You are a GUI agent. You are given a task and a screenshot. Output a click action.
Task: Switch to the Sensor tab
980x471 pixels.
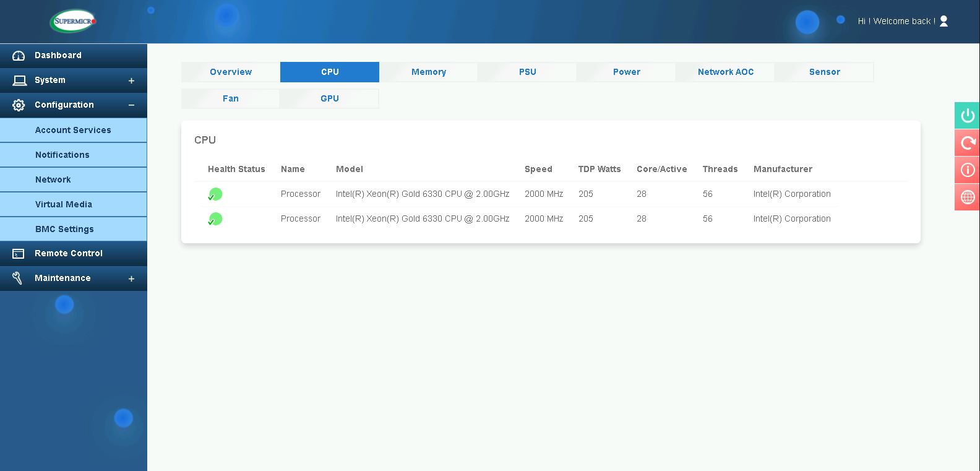coord(825,72)
